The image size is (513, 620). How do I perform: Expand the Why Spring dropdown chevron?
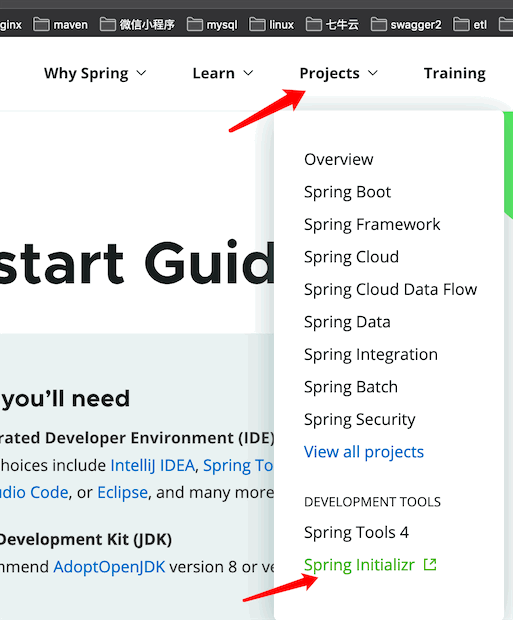(141, 73)
